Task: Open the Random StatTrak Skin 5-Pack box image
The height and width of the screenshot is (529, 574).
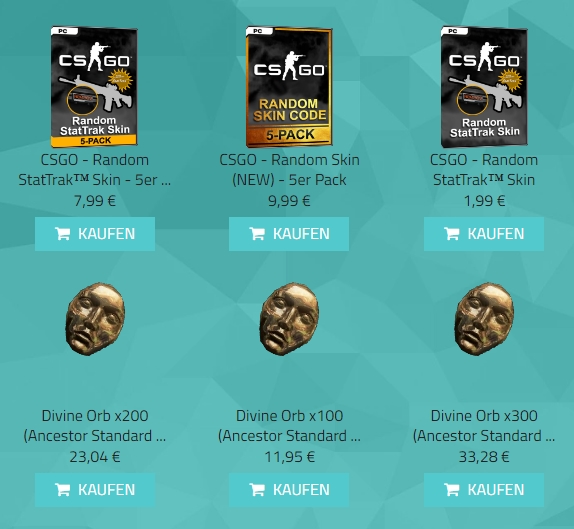Action: coord(94,87)
